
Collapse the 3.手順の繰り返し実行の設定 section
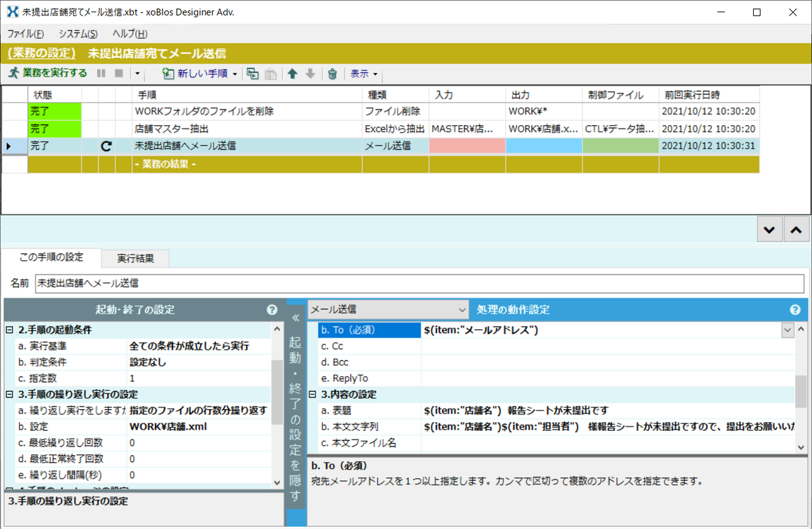(9, 394)
